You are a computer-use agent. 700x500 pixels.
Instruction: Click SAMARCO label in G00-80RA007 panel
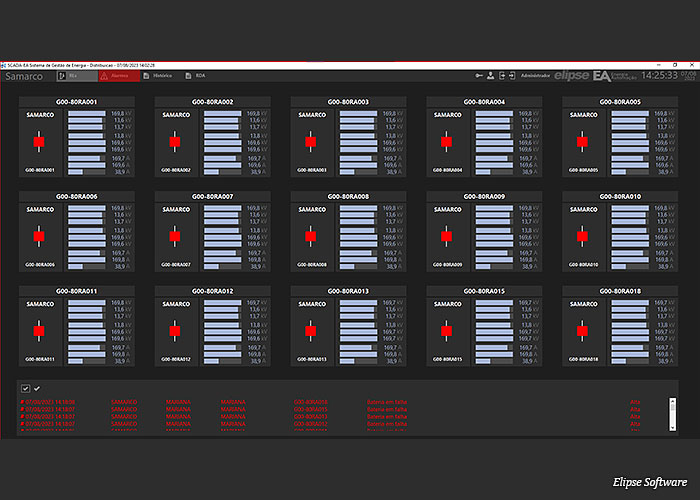click(176, 209)
